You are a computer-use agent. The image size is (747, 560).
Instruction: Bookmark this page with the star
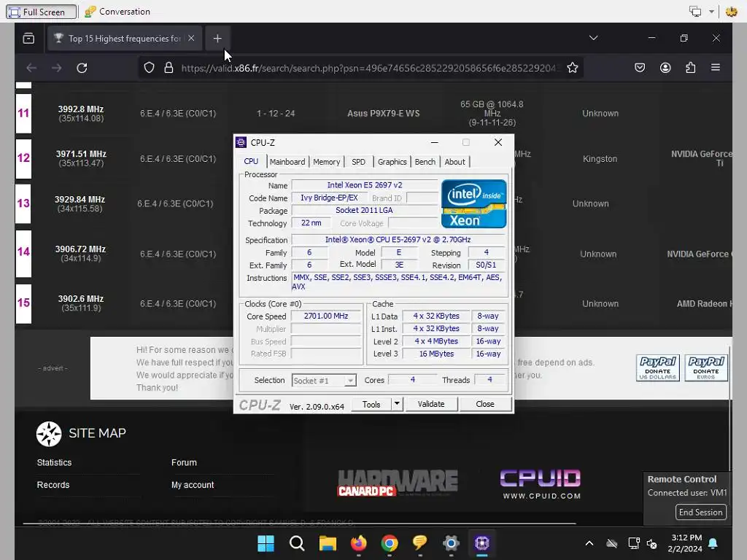(573, 68)
